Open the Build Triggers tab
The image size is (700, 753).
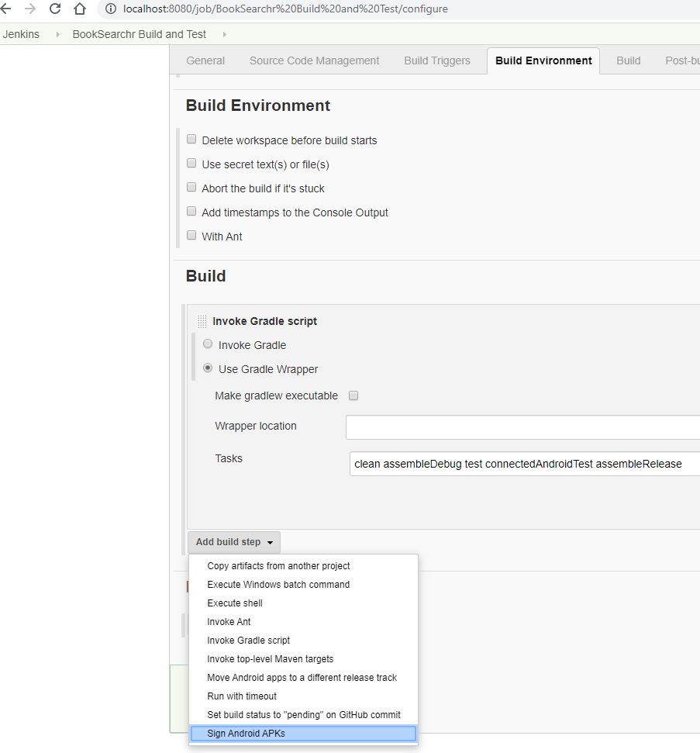[x=436, y=60]
